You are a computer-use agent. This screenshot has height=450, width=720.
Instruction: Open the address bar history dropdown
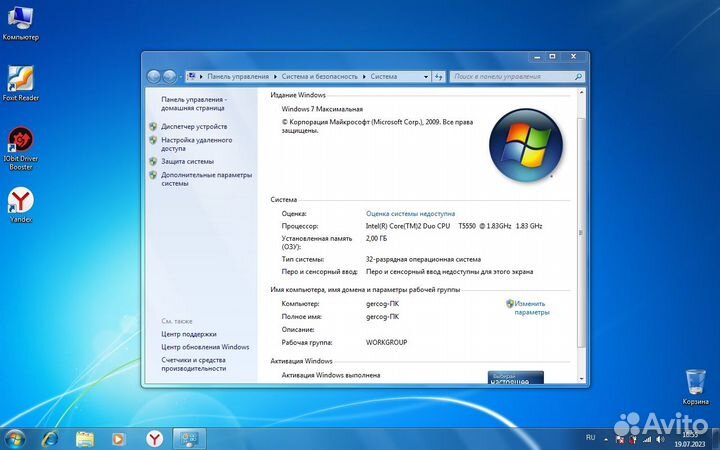pos(426,77)
